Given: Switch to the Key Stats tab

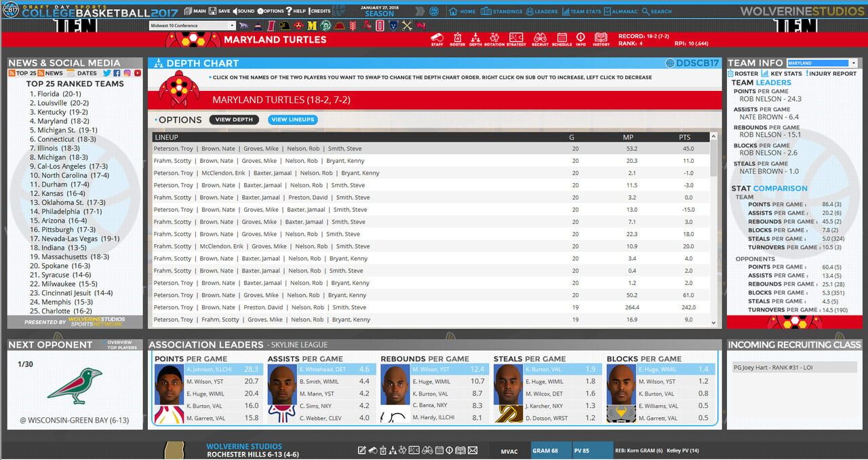Looking at the screenshot, I should pyautogui.click(x=785, y=73).
